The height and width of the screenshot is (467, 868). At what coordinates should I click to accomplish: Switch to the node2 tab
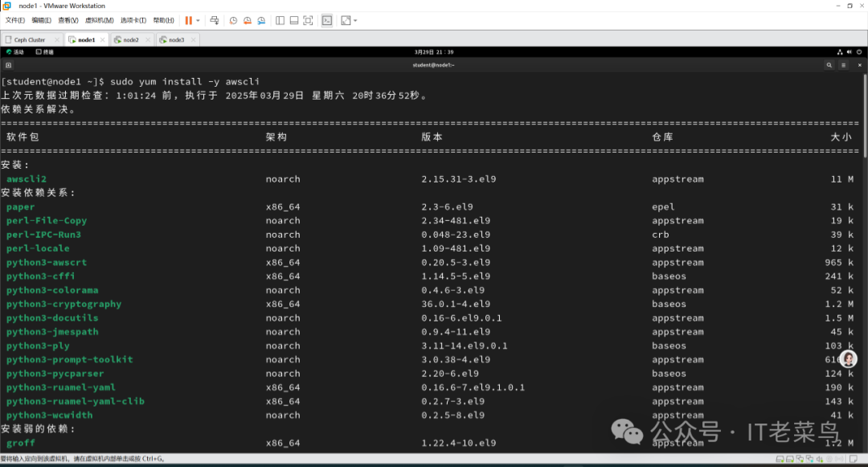tap(131, 40)
